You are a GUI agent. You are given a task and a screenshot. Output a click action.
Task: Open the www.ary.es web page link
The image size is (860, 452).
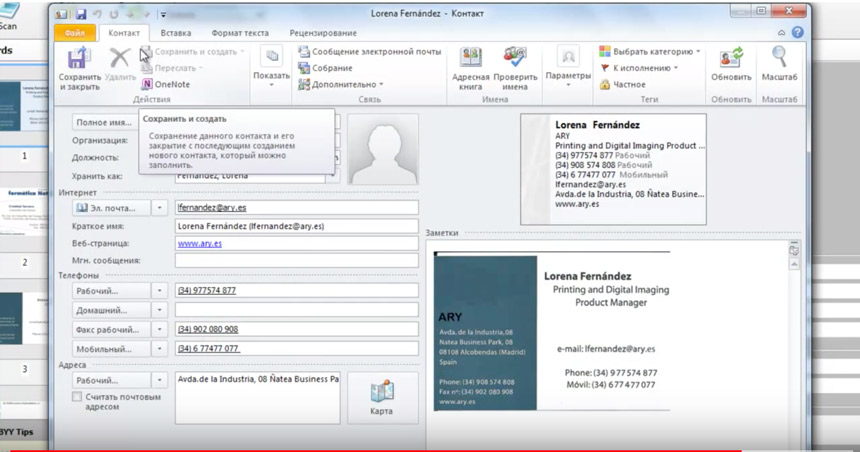pyautogui.click(x=200, y=244)
